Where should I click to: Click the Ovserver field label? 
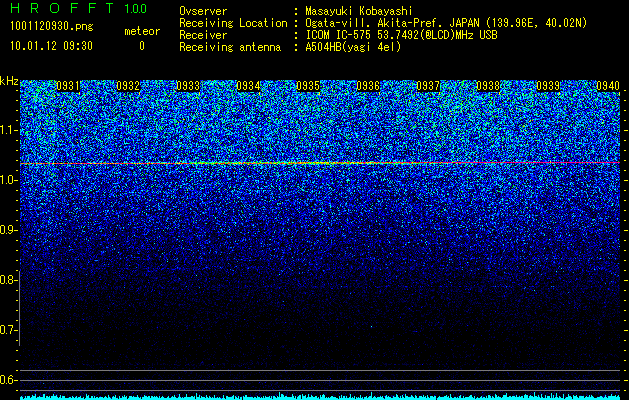point(203,11)
